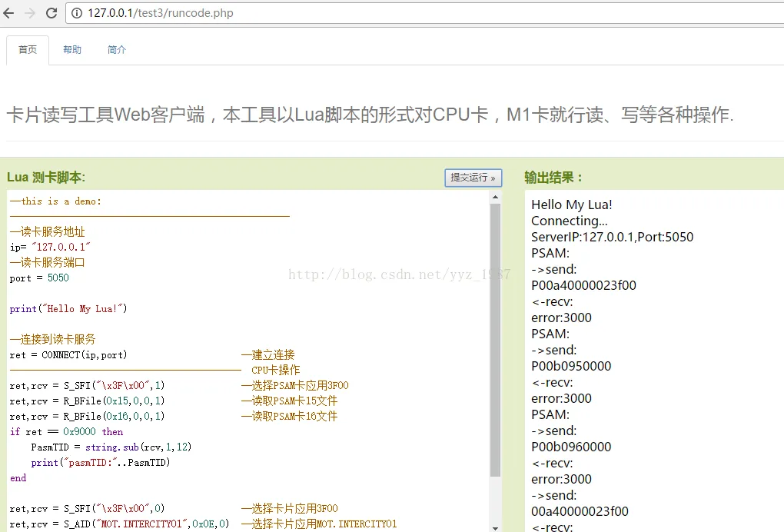Image resolution: width=784 pixels, height=532 pixels.
Task: Open the 帮助 tab
Action: pyautogui.click(x=72, y=50)
